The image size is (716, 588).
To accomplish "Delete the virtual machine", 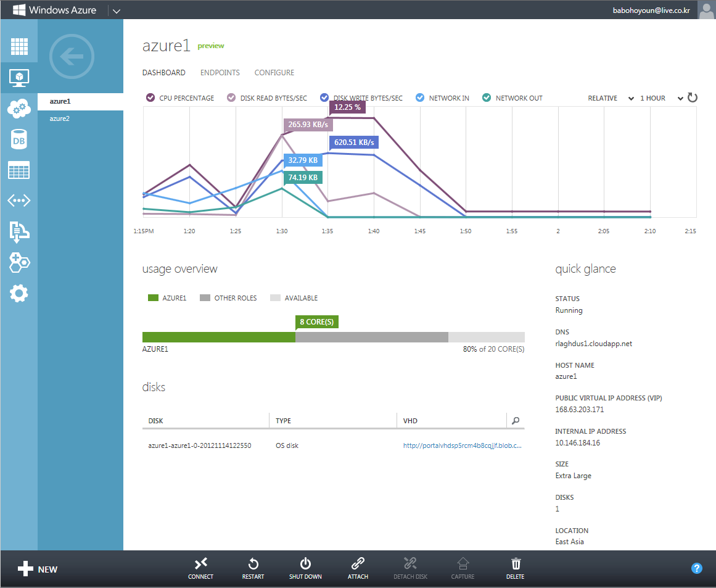I will pos(515,568).
